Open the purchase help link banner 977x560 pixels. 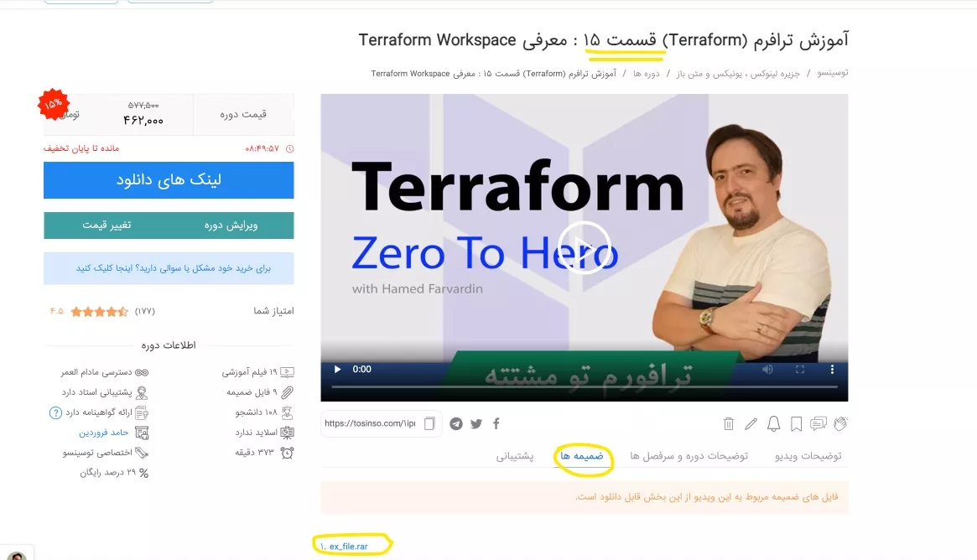click(x=169, y=268)
